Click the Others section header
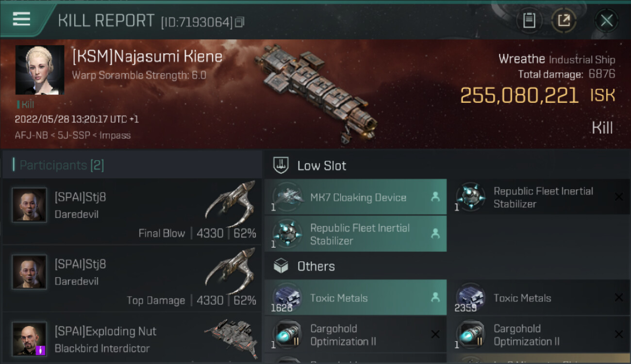 [x=315, y=266]
